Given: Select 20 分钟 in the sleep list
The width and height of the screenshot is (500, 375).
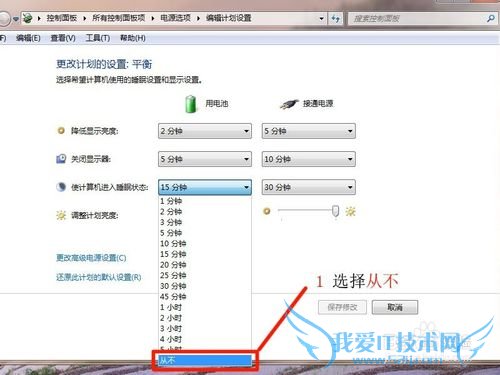Looking at the screenshot, I should click(205, 265).
